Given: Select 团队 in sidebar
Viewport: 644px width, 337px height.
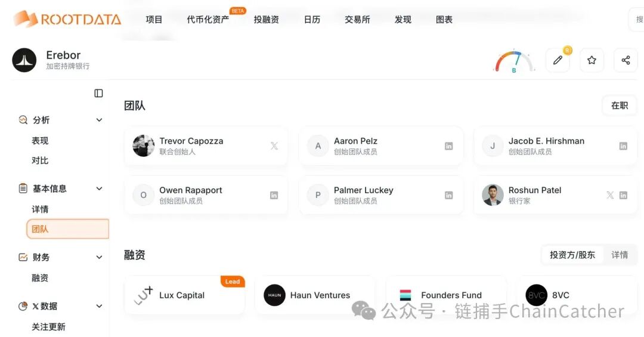Looking at the screenshot, I should [x=68, y=229].
